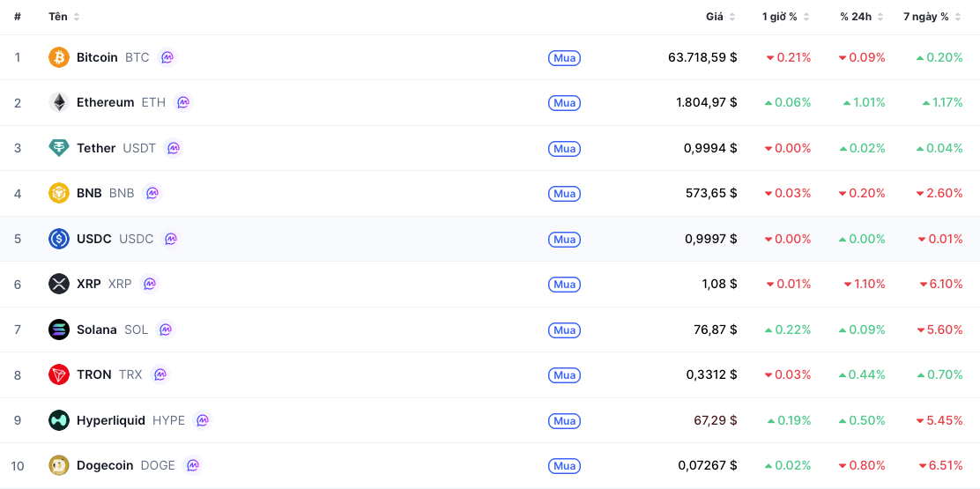Open the chat icon next to TRON TRX
Image resolution: width=980 pixels, height=489 pixels.
pyautogui.click(x=160, y=374)
